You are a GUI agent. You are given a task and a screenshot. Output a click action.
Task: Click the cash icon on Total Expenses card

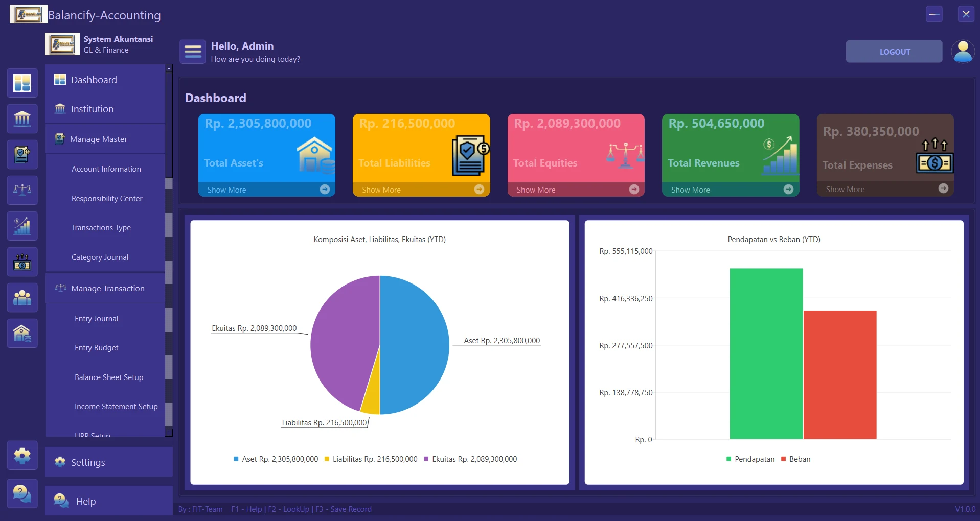tap(934, 155)
